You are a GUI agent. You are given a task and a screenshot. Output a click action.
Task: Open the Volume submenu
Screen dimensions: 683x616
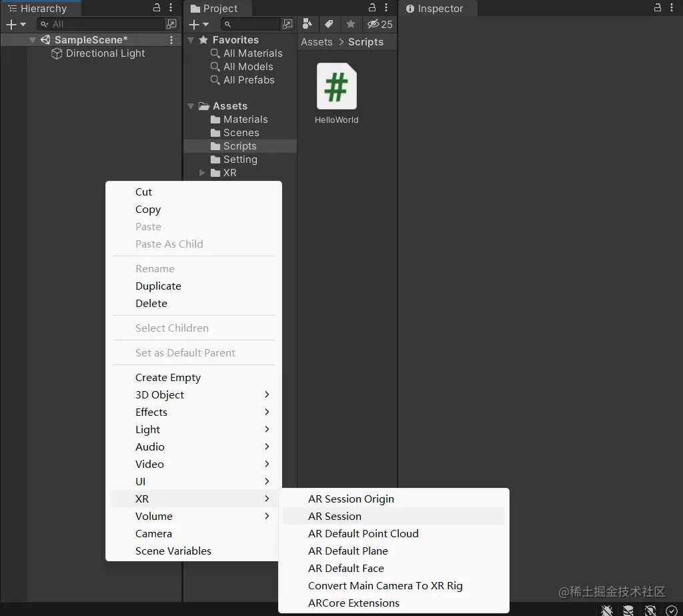coord(193,516)
